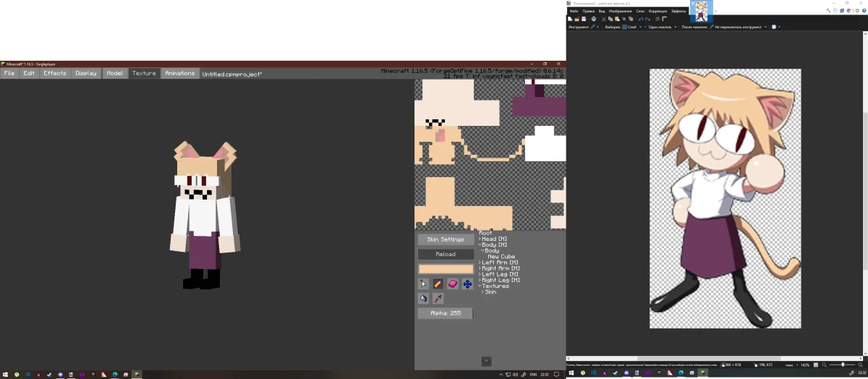Open paint.net Изображение menu
The width and height of the screenshot is (868, 379).
coord(620,11)
